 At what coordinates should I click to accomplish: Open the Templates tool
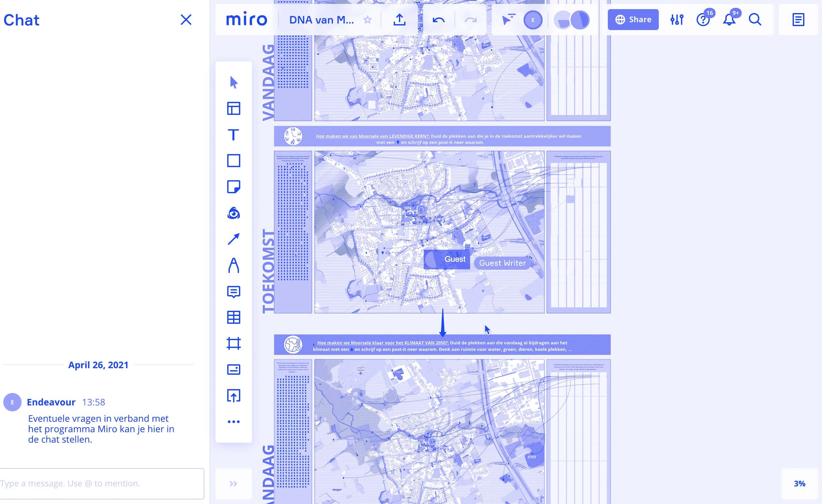click(x=233, y=108)
